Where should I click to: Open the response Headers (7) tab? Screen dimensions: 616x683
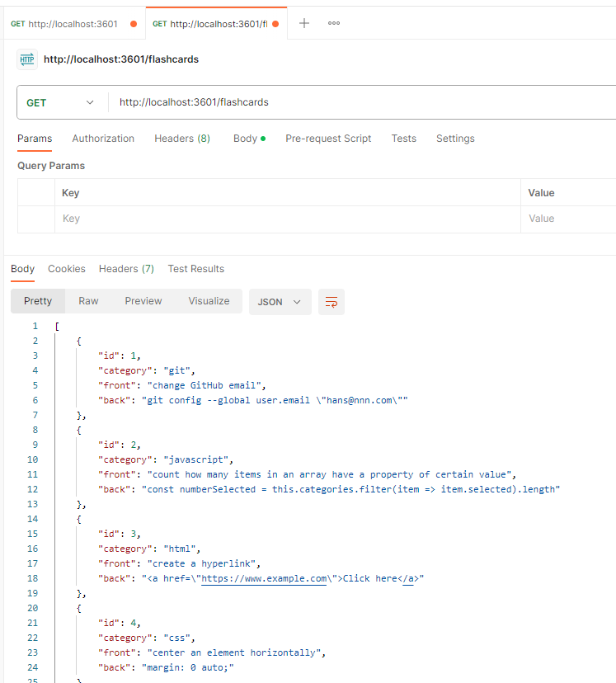point(126,269)
